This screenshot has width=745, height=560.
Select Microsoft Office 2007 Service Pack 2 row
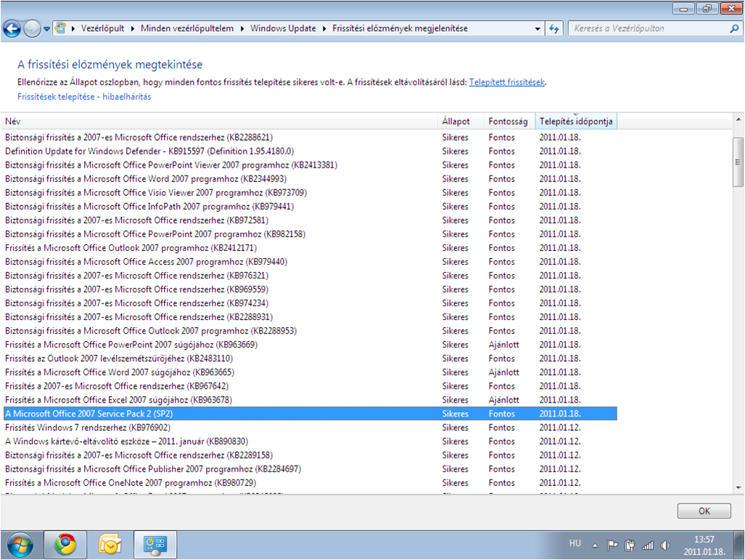(310, 413)
